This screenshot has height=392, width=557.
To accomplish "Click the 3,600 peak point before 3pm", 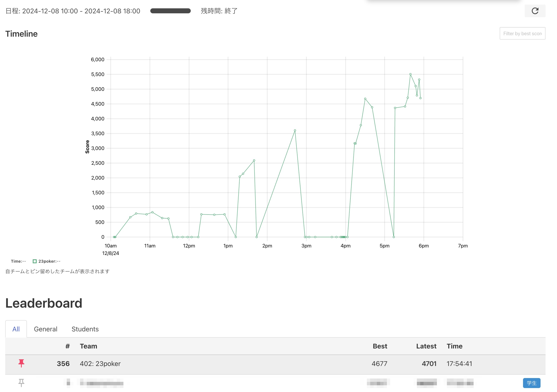I will 295,130.
